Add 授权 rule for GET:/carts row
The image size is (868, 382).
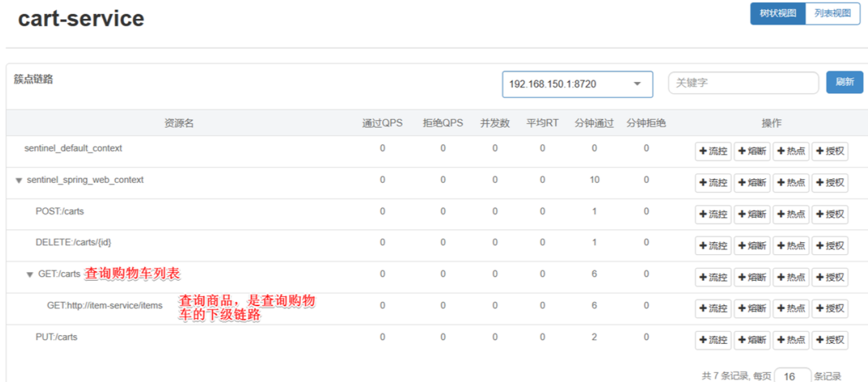(x=830, y=278)
